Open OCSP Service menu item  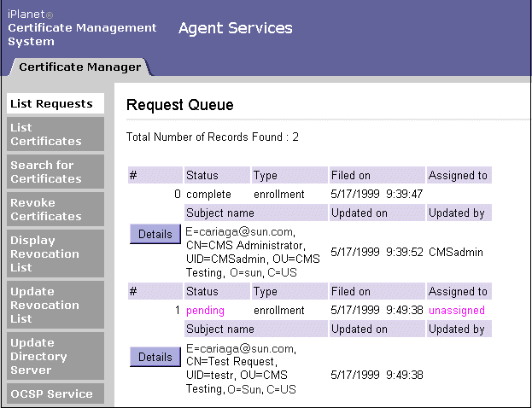tap(51, 394)
